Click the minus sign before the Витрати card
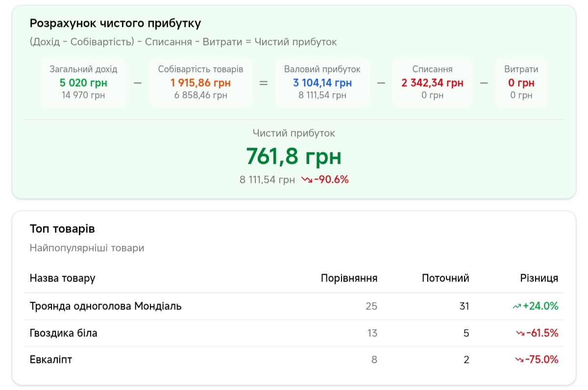 (x=484, y=83)
